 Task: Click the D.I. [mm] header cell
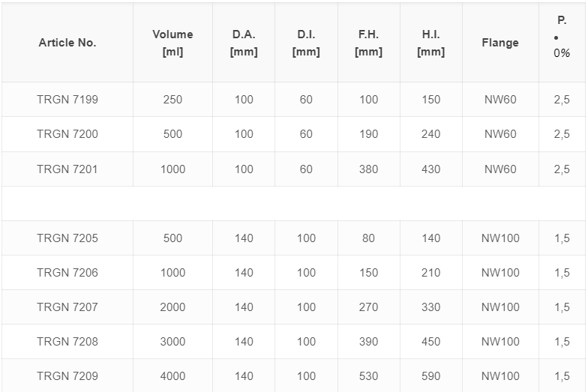click(306, 43)
